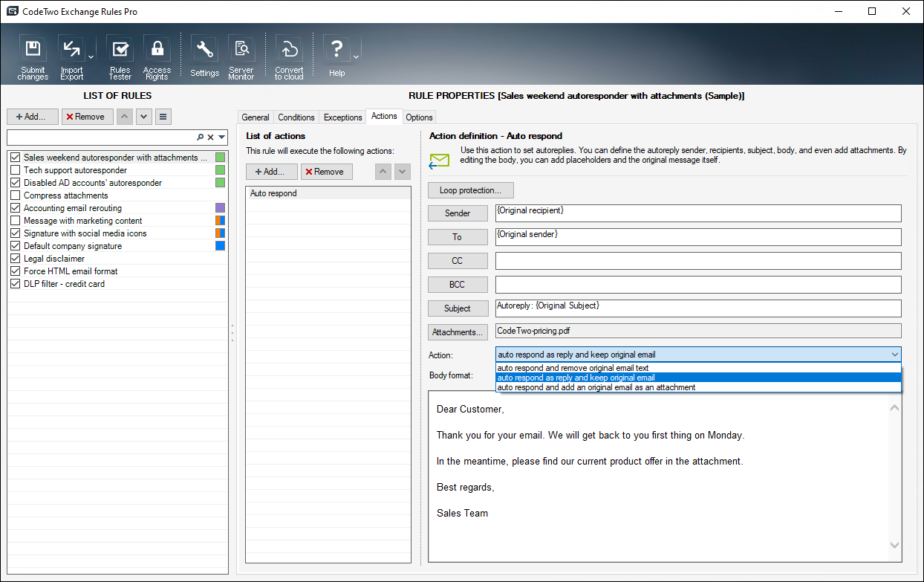Click the CC button
Image resolution: width=924 pixels, height=582 pixels.
(458, 261)
